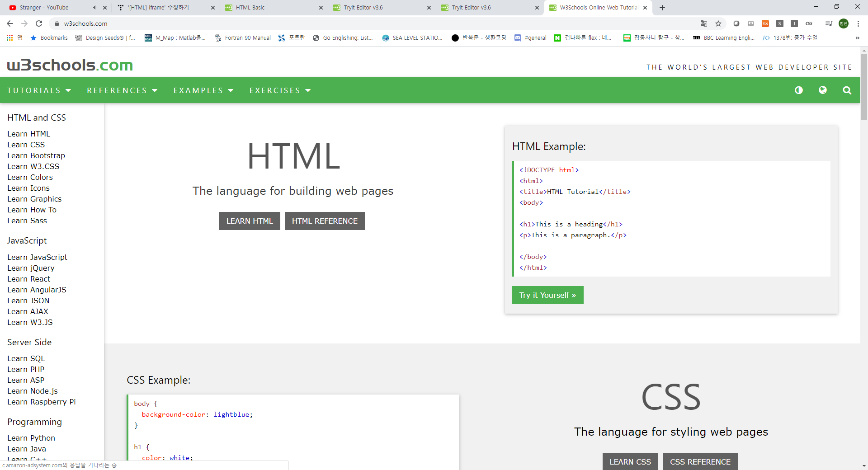Click the orange extension icon in toolbar

click(765, 23)
